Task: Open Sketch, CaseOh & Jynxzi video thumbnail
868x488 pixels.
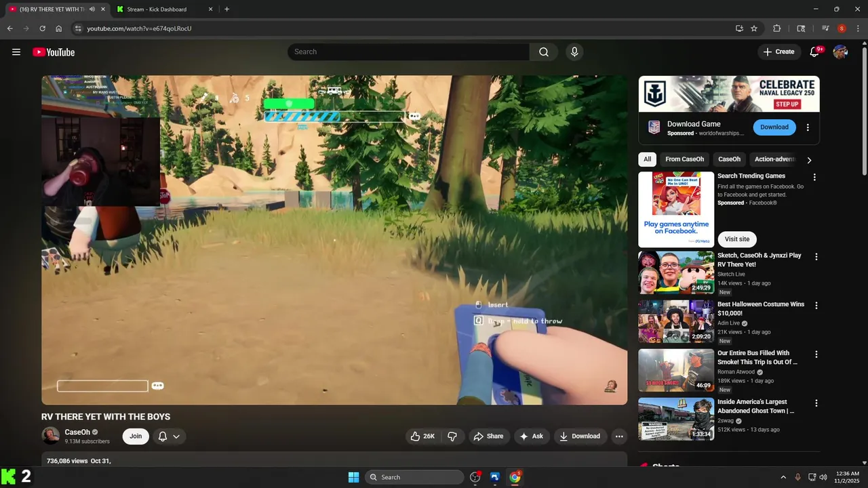Action: 676,272
